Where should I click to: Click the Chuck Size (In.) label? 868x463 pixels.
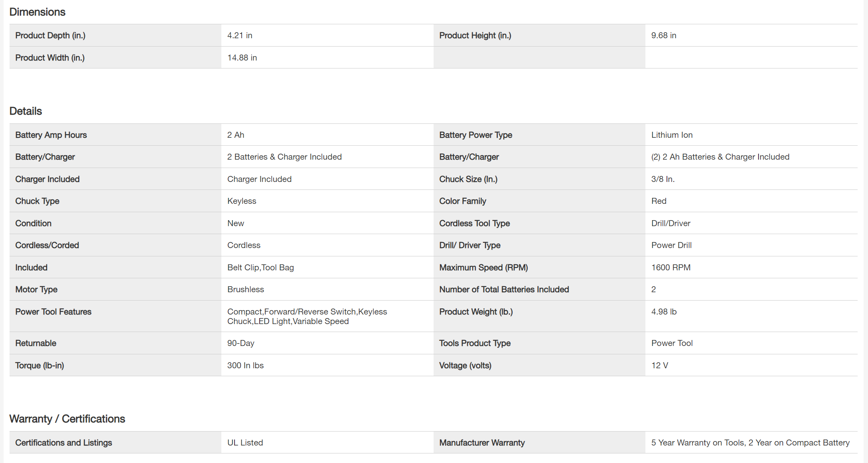(x=468, y=179)
